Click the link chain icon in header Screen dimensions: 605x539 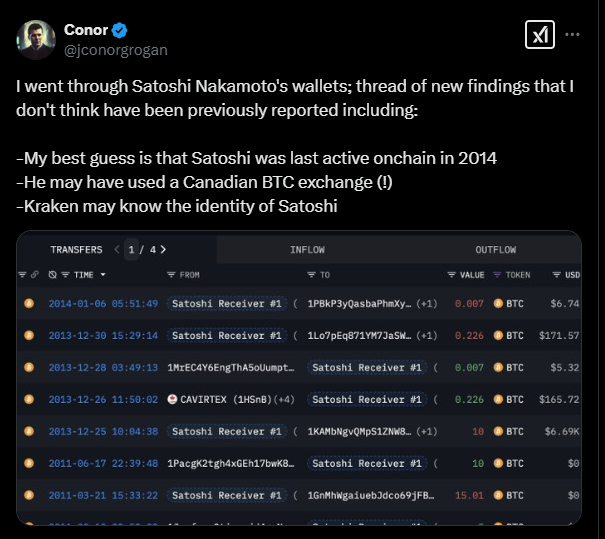(x=35, y=275)
